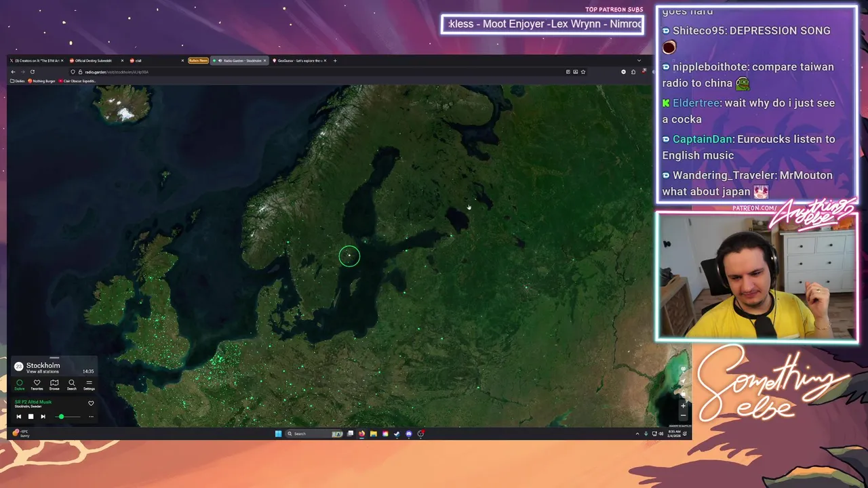Screen dimensions: 868x488
Task: Switch to the Creators on X tab
Action: pos(36,60)
